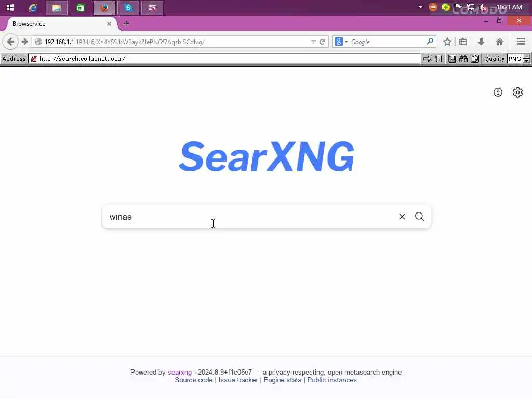Open the Firefox downloads arrow
The width and height of the screenshot is (532, 399).
click(481, 42)
